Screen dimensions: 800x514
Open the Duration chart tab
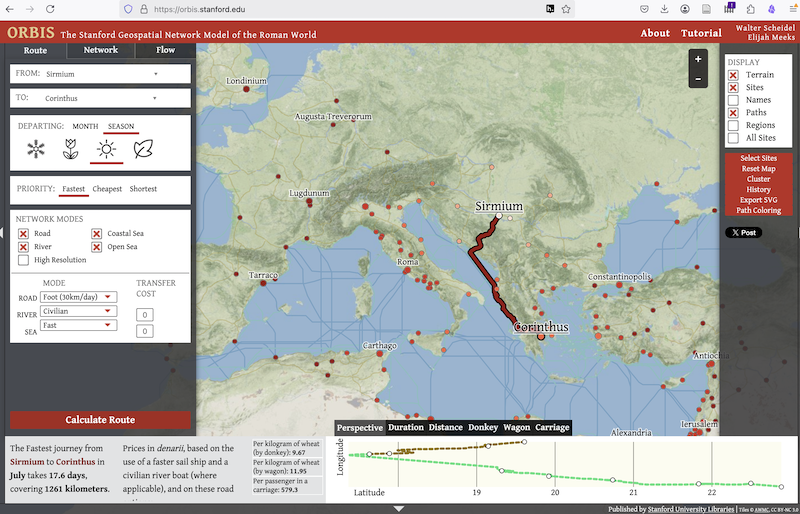click(406, 427)
